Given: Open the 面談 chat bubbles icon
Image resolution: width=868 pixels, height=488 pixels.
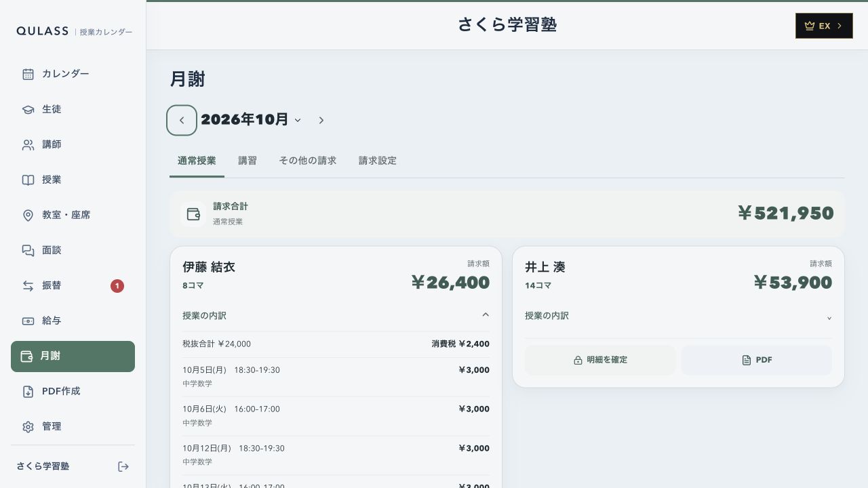Looking at the screenshot, I should click(x=28, y=250).
